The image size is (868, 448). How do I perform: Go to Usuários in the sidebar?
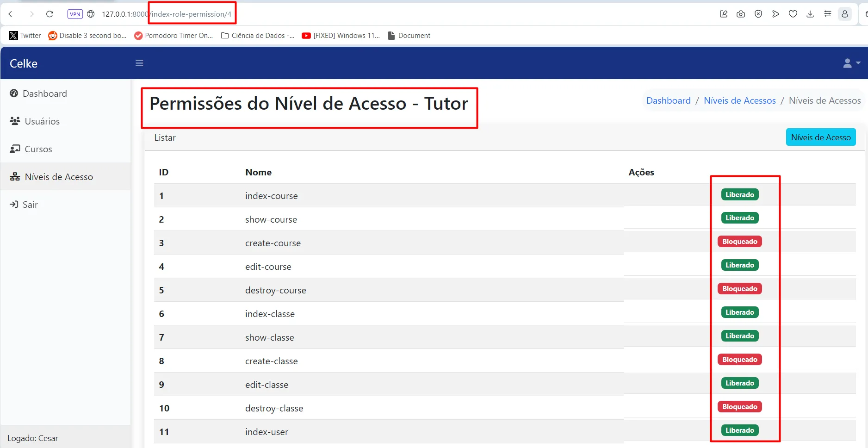(x=42, y=121)
